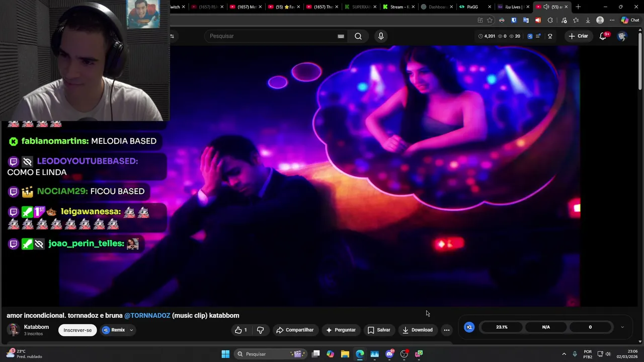Switch to the (1657) Met browser tab
The width and height of the screenshot is (644, 362).
[246, 7]
